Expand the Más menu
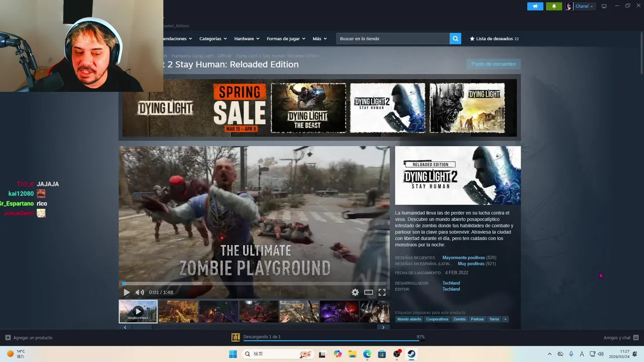Screen dimensions: 644x362 (319, 39)
